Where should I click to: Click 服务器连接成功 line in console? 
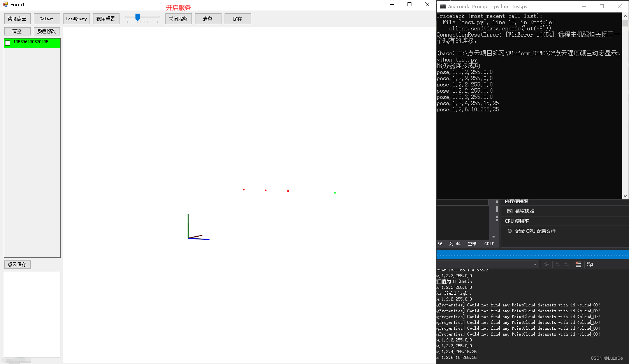pos(458,66)
